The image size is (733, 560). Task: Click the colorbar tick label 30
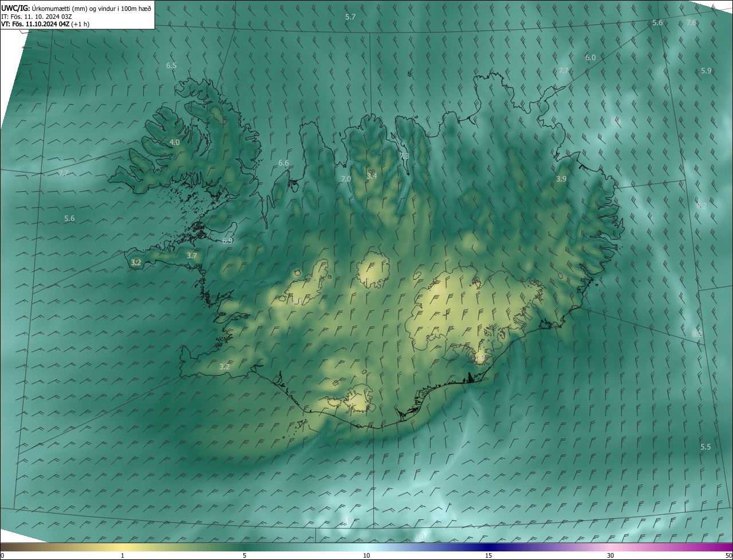610,556
